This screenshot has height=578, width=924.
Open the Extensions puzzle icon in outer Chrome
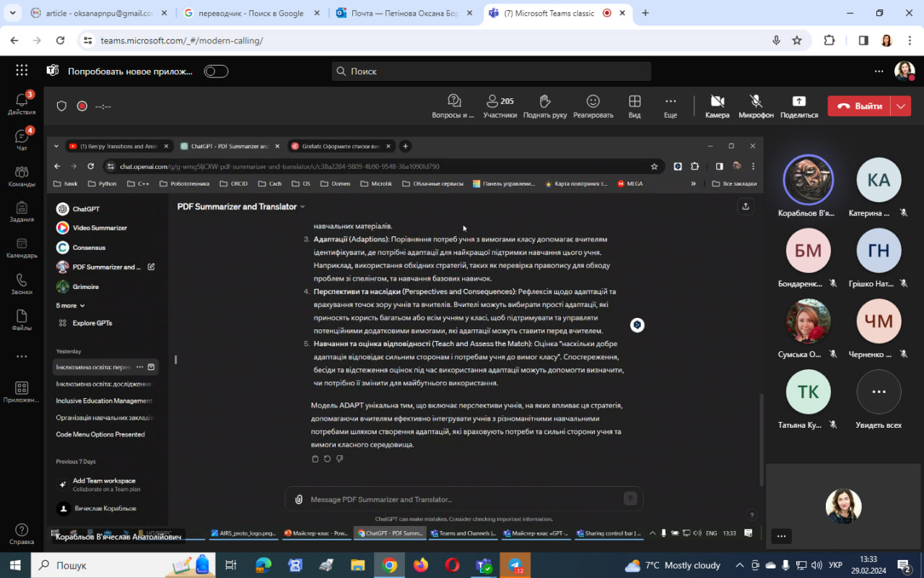point(829,40)
